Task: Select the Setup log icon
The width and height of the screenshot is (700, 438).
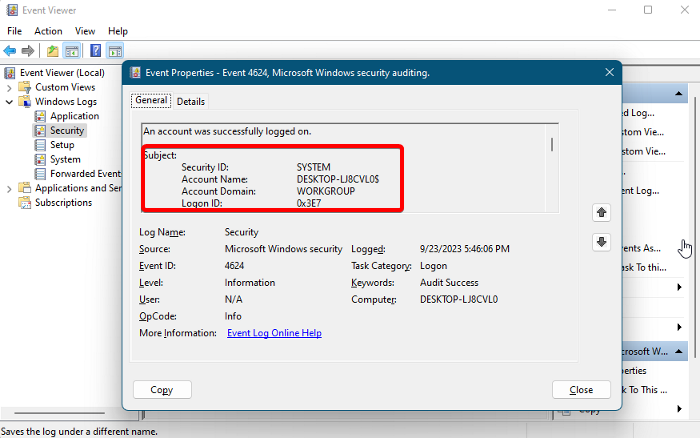Action: click(40, 145)
